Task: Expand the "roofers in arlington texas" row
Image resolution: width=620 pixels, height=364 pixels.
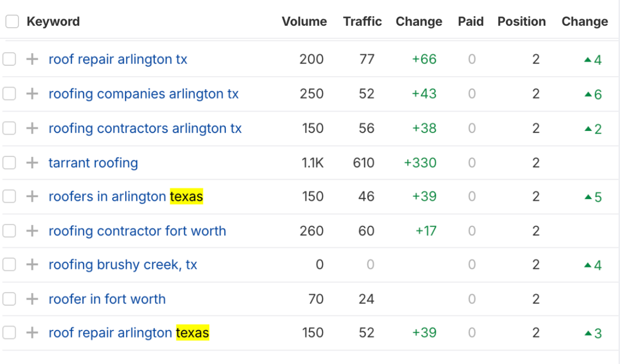Action: (31, 196)
